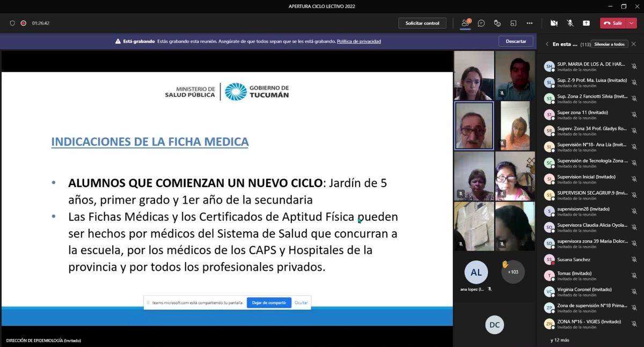Open the meeting chat icon

pyautogui.click(x=481, y=23)
